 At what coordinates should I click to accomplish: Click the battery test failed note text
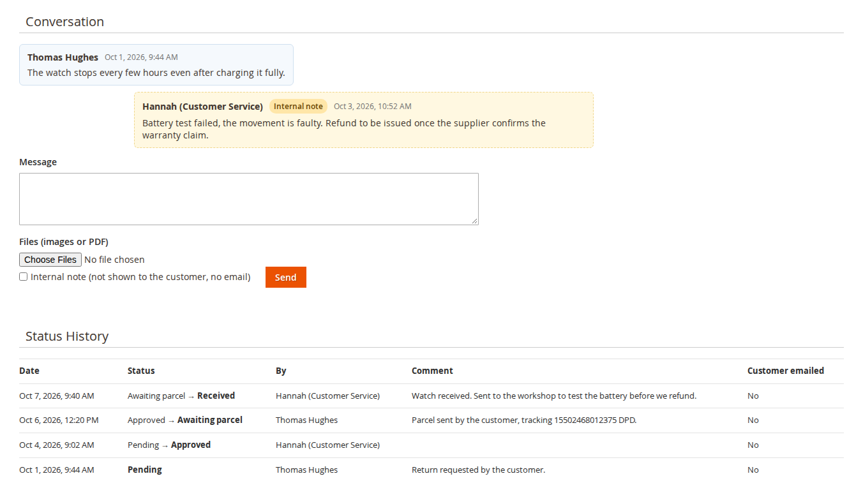(x=344, y=129)
